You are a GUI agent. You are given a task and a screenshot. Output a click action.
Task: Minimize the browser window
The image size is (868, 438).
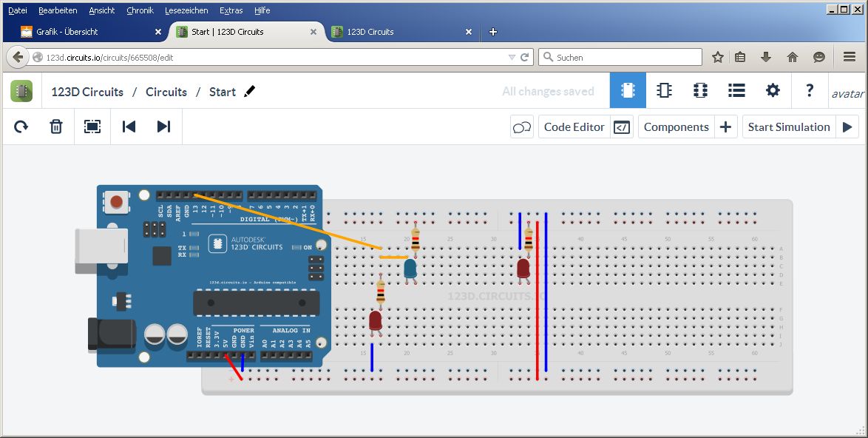click(x=832, y=9)
